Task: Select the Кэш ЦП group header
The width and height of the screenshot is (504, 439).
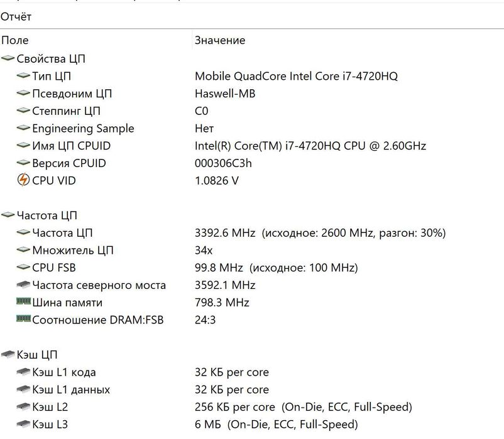Action: (x=37, y=355)
